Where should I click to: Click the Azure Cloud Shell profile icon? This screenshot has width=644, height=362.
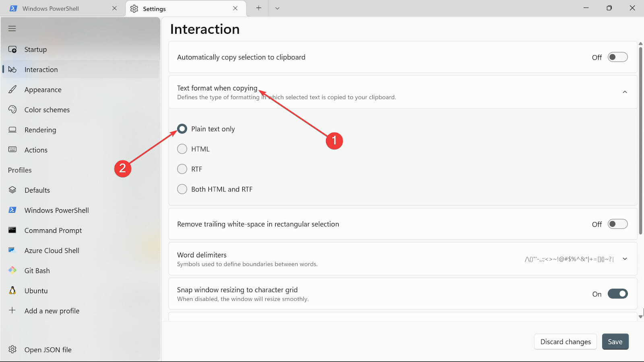point(12,250)
